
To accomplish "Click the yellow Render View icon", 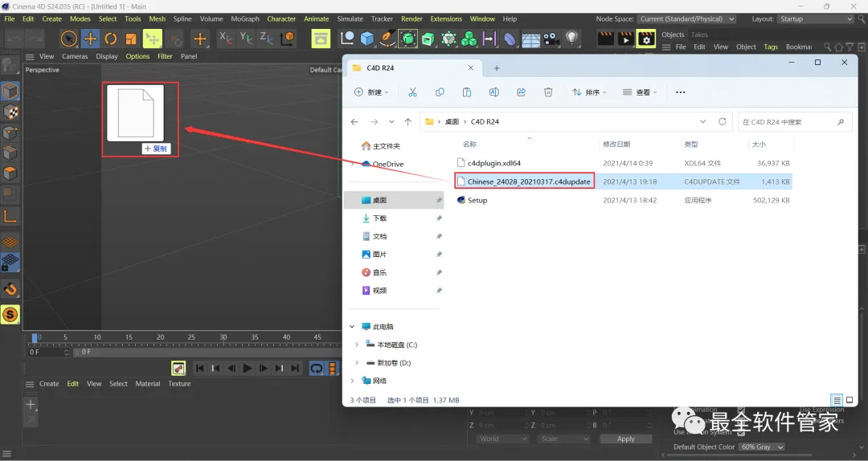I will click(321, 39).
